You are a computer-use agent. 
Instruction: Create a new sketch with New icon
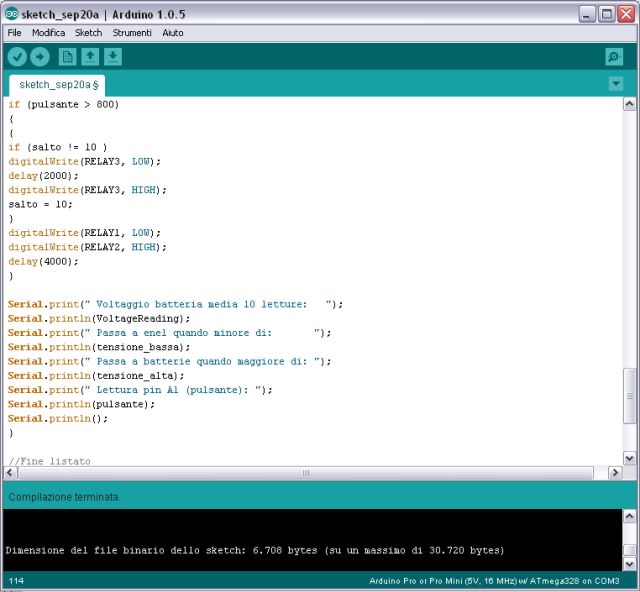tap(67, 57)
